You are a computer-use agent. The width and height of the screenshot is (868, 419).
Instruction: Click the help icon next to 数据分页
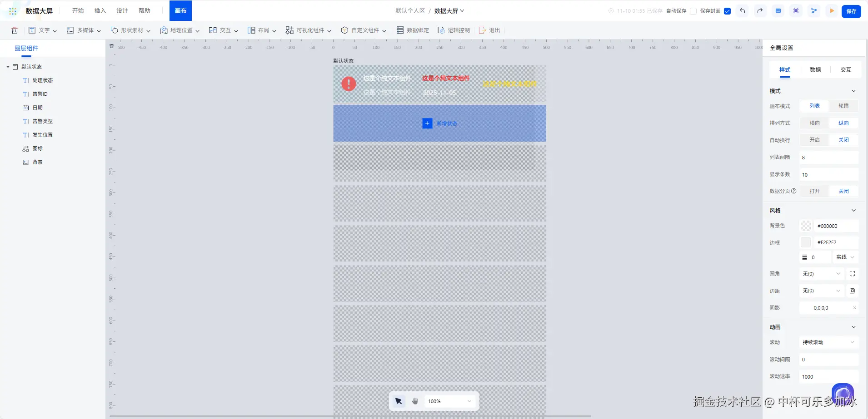[794, 191]
